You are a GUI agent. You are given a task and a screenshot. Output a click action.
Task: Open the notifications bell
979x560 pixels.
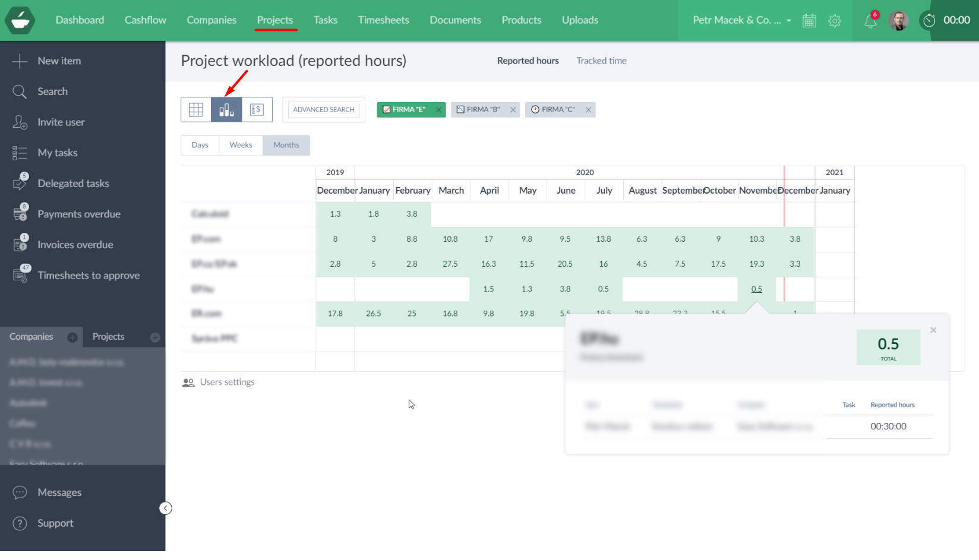point(870,21)
